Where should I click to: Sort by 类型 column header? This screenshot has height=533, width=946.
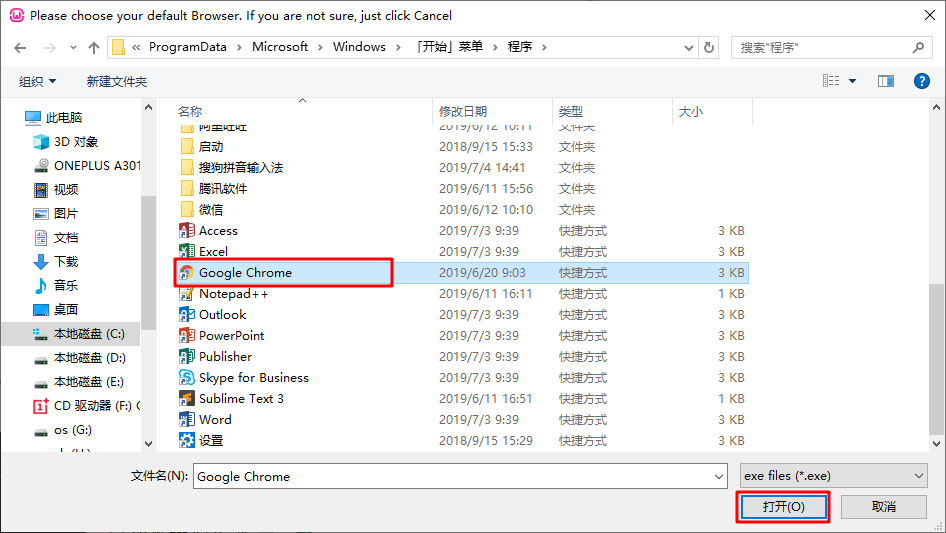[x=571, y=111]
